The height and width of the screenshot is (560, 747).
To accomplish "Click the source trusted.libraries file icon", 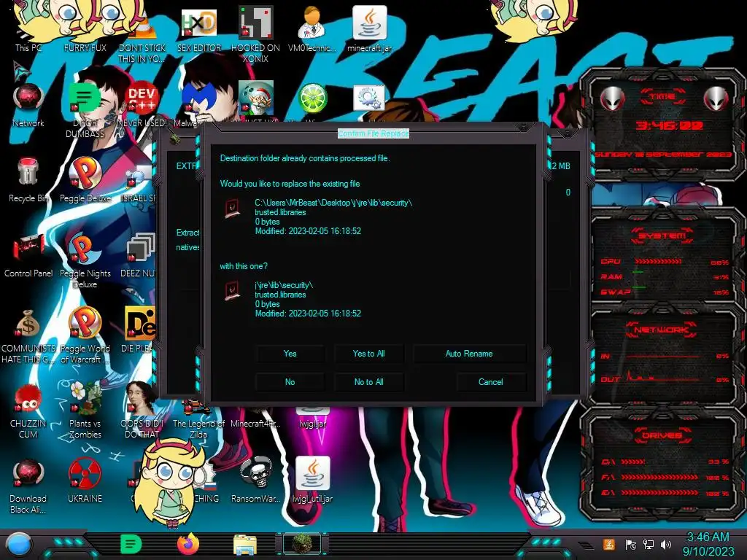I will pos(233,290).
